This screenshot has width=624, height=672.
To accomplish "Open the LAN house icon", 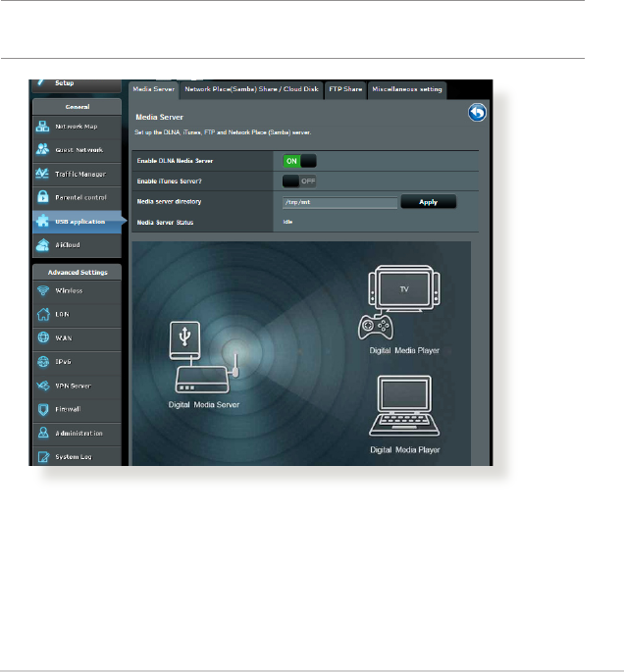I will pos(43,314).
